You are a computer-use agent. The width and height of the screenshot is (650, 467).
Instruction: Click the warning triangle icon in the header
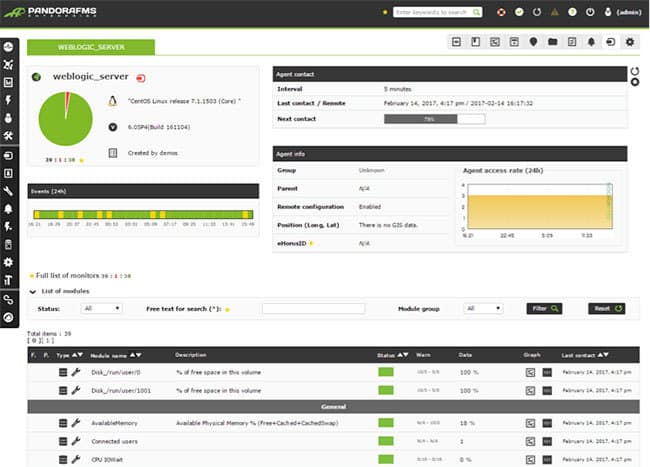(555, 12)
